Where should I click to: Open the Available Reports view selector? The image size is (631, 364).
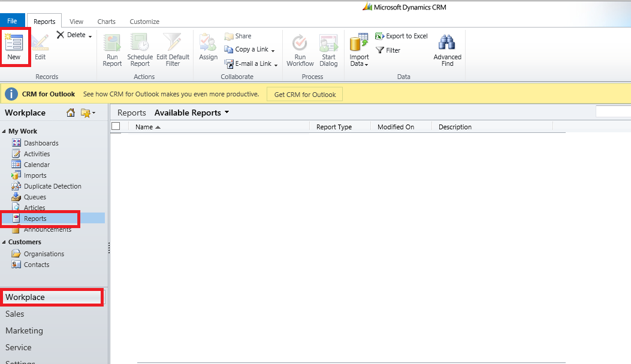coord(192,113)
